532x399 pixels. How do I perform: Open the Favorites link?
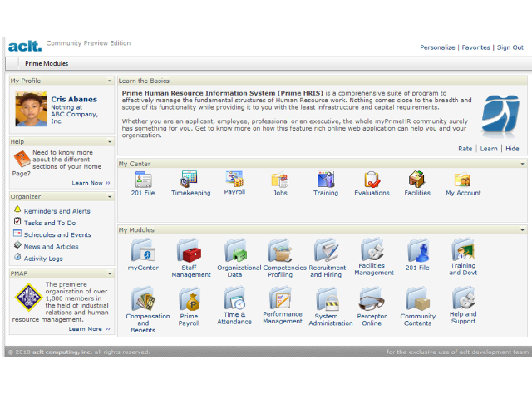tap(475, 47)
